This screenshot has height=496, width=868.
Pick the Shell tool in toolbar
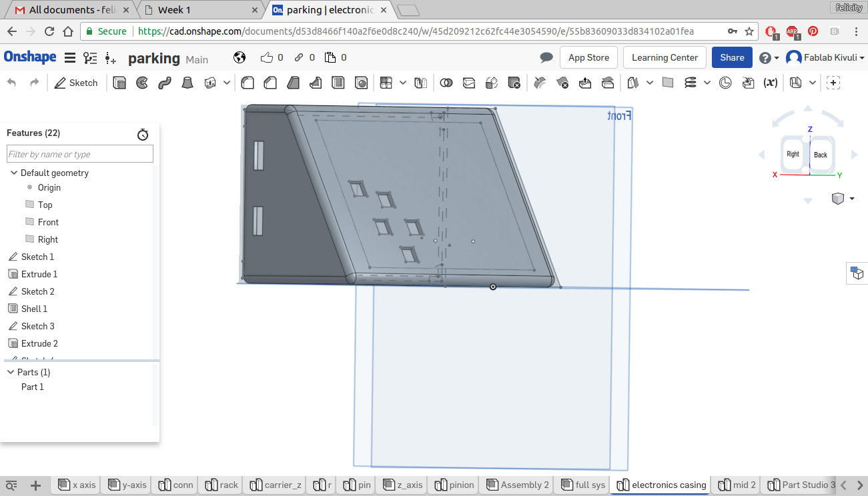338,83
